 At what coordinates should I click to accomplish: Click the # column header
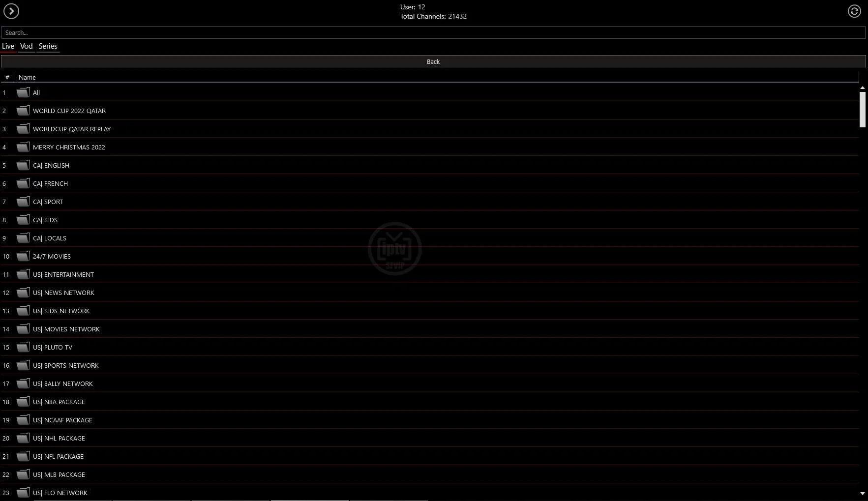(7, 77)
